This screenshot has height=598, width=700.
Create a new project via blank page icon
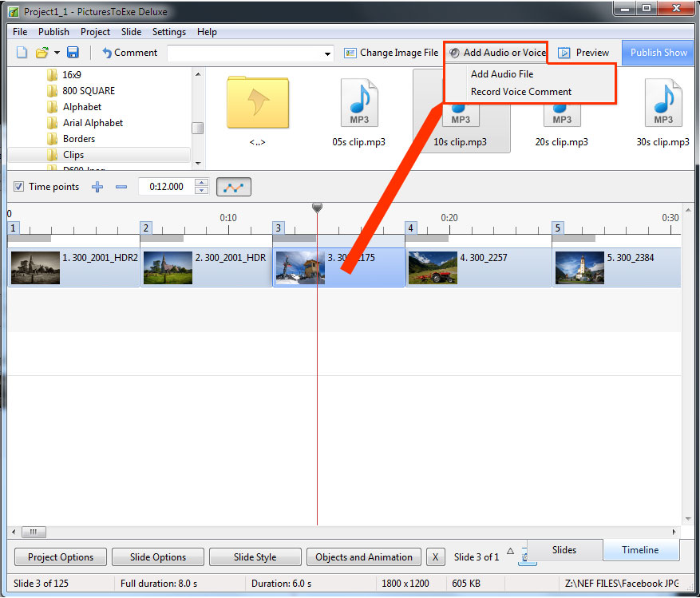click(x=23, y=52)
